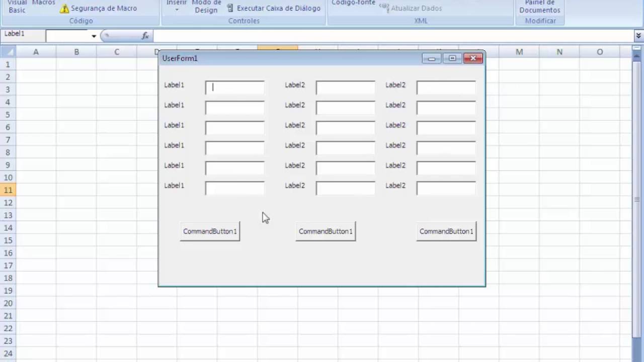Viewport: 644px width, 362px height.
Task: Expand the formula bar chevron
Action: 638,36
